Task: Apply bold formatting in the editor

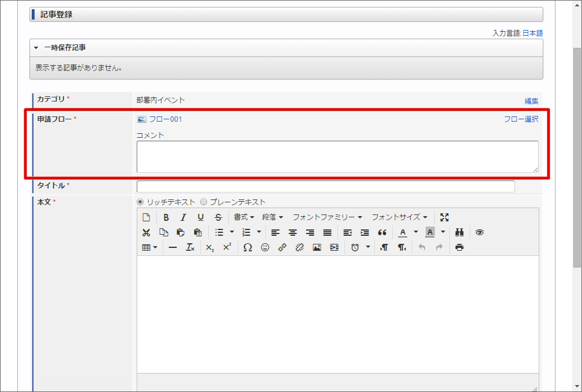Action: [x=166, y=217]
